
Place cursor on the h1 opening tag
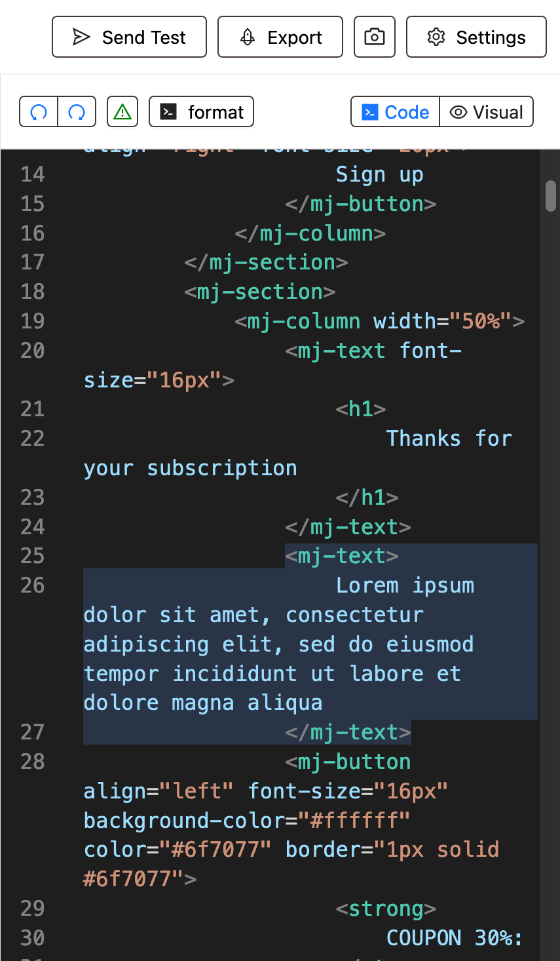[x=361, y=410]
